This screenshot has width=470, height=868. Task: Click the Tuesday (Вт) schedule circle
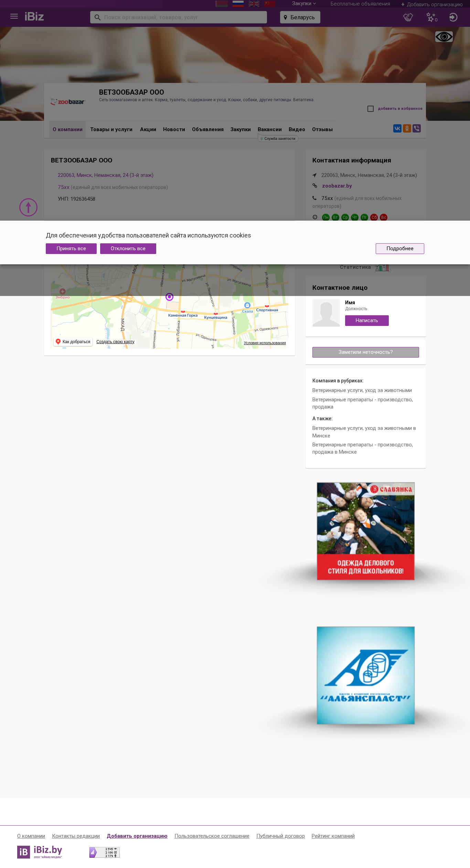(x=335, y=217)
